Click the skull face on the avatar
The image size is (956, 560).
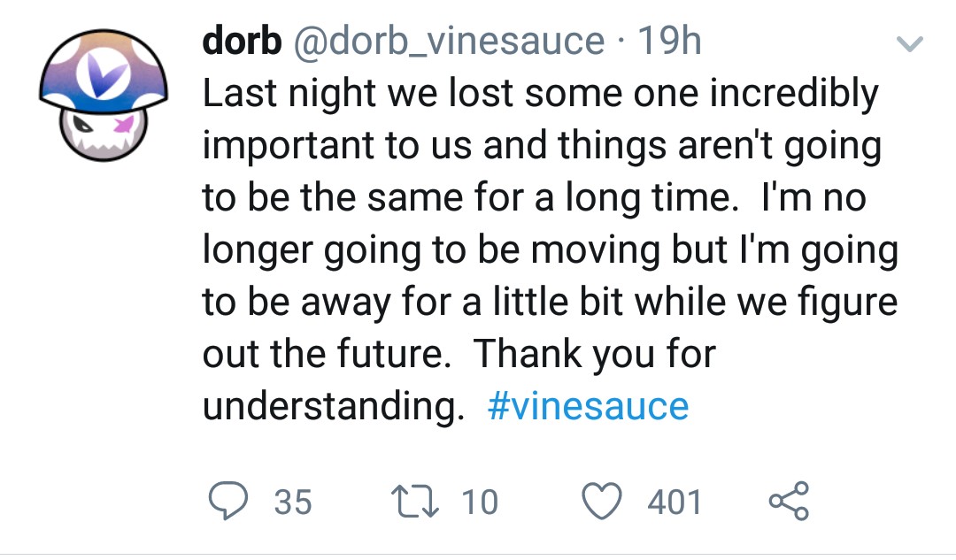(x=104, y=133)
